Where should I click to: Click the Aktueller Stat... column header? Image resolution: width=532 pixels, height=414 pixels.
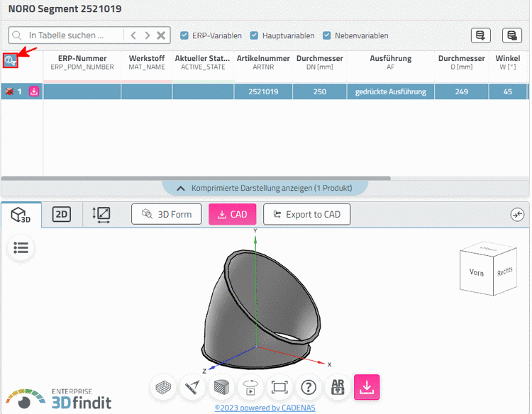(x=203, y=62)
